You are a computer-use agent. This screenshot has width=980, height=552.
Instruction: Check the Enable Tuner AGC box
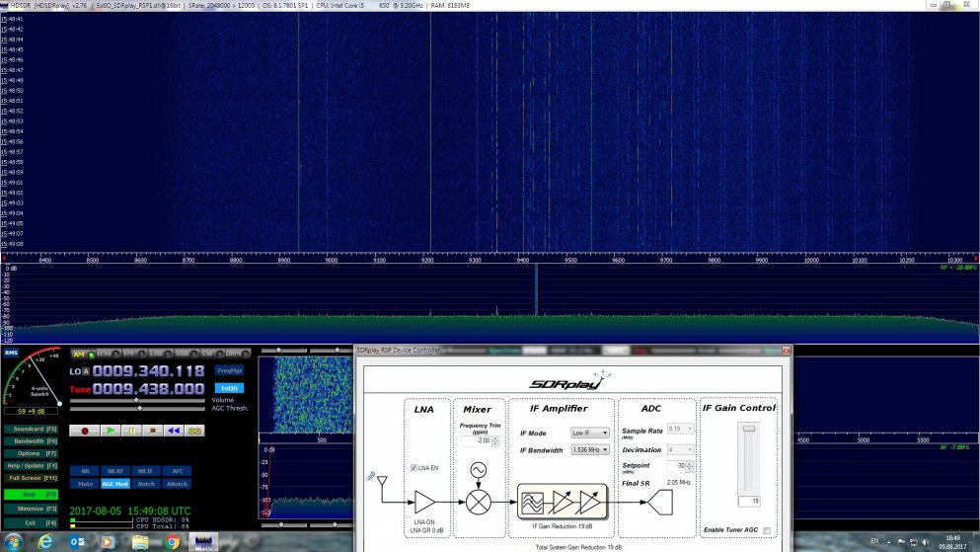766,530
